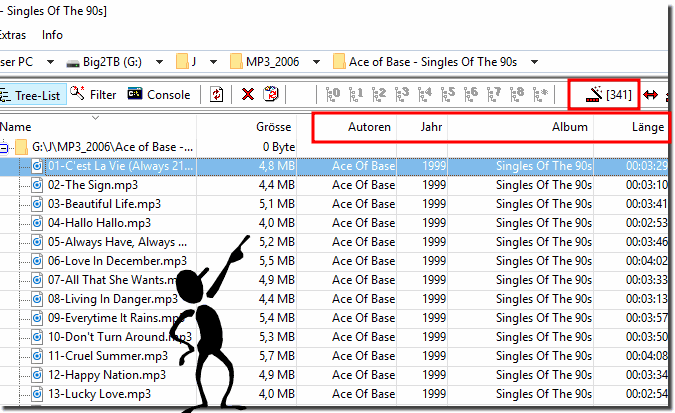Screen dimensions: 675x413
Task: Sort by the Länge column header
Action: click(631, 127)
